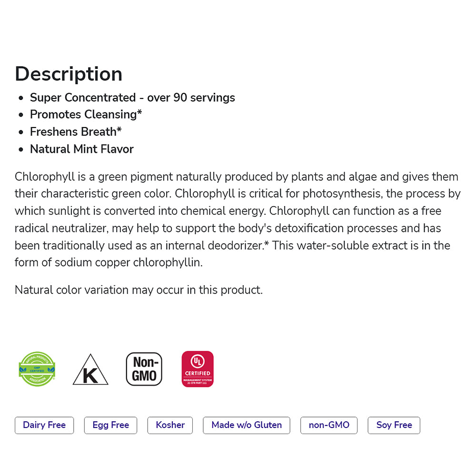
Task: Click the Description heading
Action: (69, 74)
